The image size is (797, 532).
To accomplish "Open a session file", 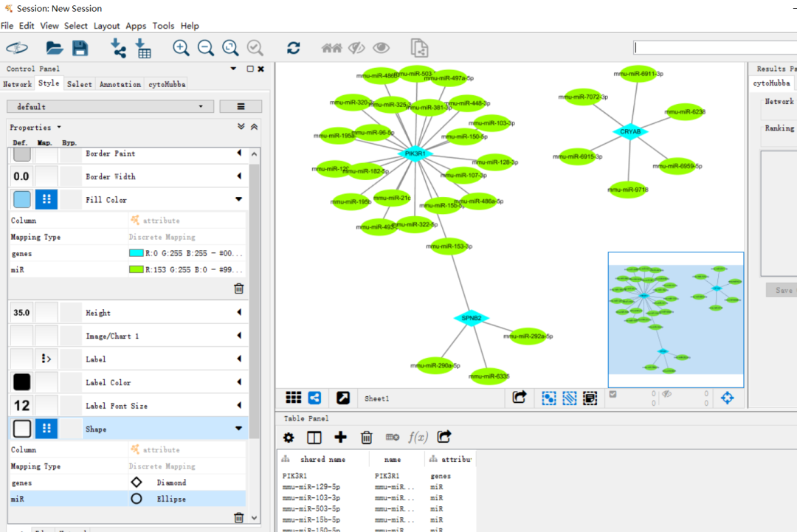I will [x=55, y=47].
